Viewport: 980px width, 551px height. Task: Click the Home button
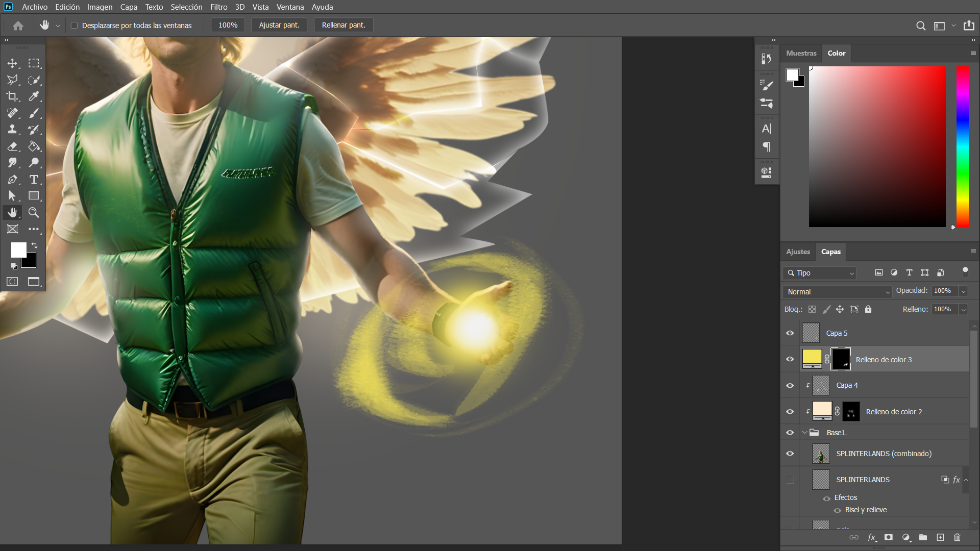tap(18, 26)
